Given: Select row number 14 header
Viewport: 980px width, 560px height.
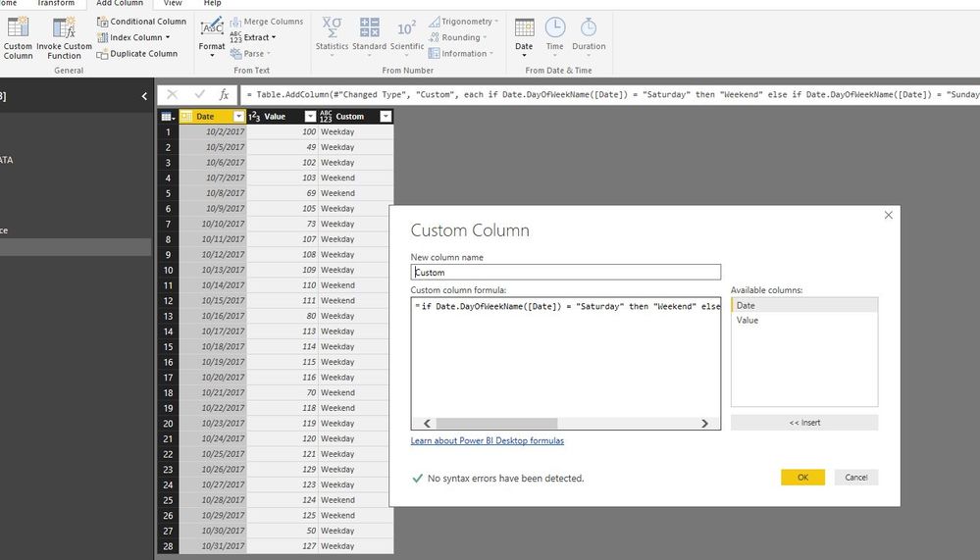Looking at the screenshot, I should point(168,331).
